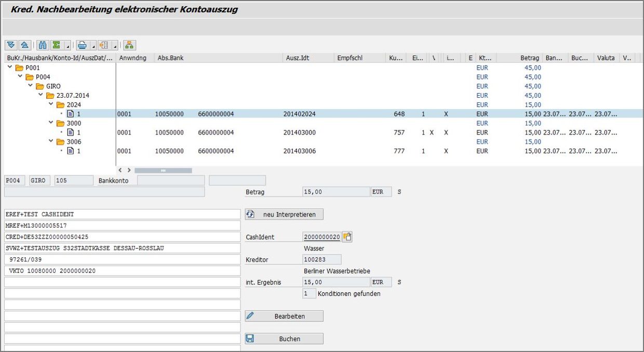The width and height of the screenshot is (644, 352).
Task: Select the pencil icon on Bearbeiten
Action: pos(251,316)
